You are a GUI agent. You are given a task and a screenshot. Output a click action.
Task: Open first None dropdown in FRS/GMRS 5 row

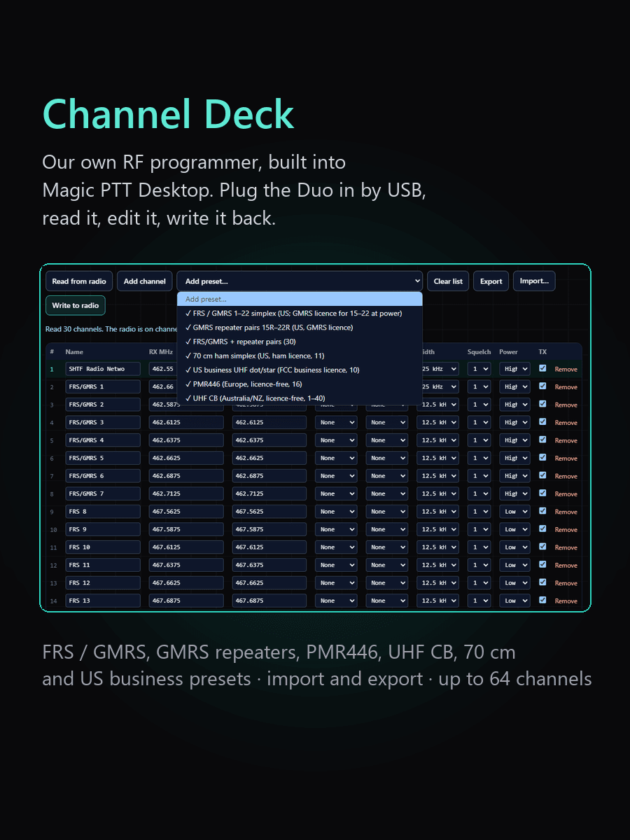pos(336,458)
